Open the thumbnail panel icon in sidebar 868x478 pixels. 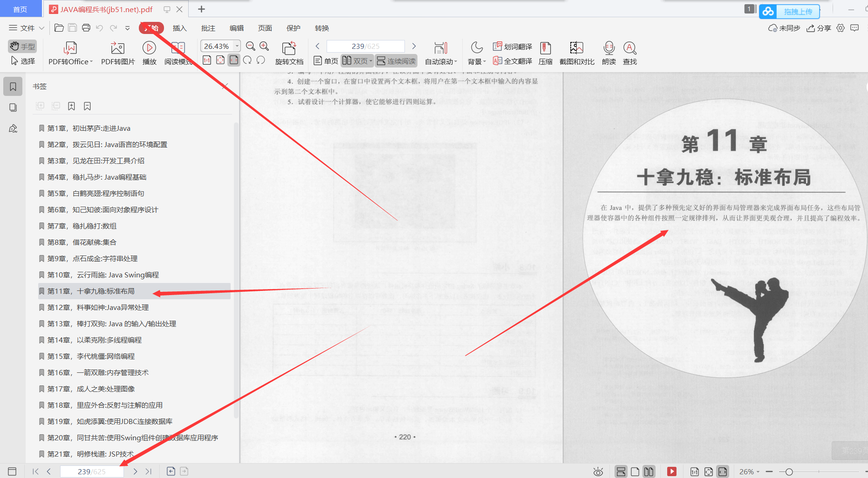click(x=13, y=108)
